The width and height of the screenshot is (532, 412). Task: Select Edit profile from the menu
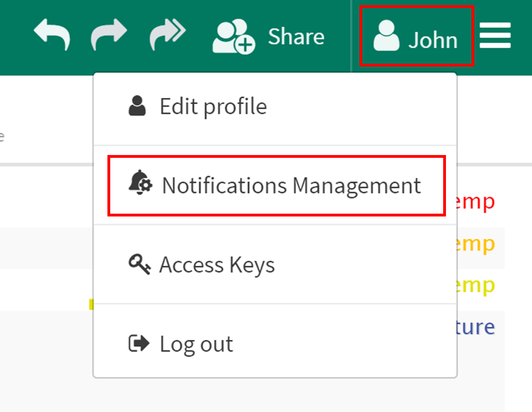coord(213,106)
